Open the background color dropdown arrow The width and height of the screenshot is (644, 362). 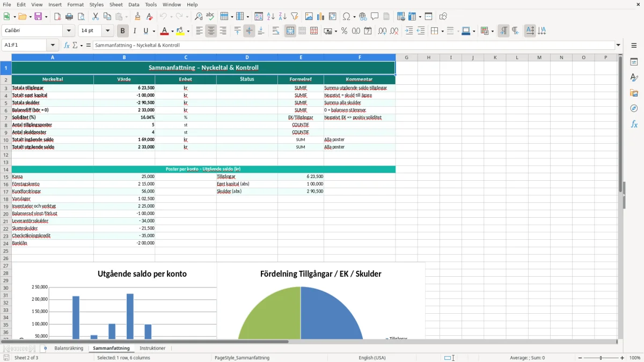pos(188,31)
